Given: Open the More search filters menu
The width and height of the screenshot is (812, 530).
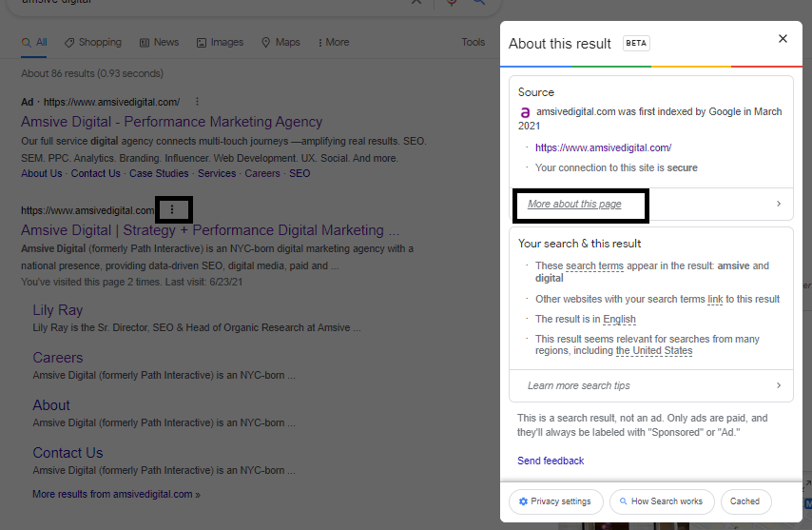Looking at the screenshot, I should click(x=334, y=43).
